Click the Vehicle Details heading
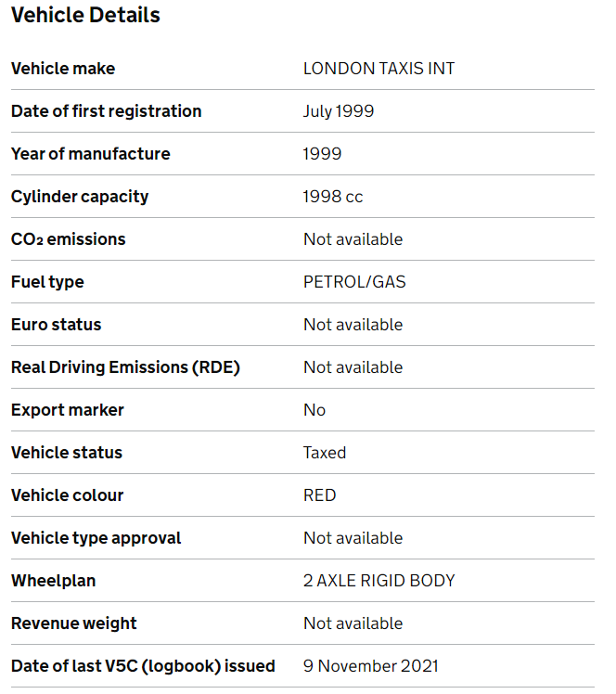This screenshot has height=694, width=616. point(85,16)
